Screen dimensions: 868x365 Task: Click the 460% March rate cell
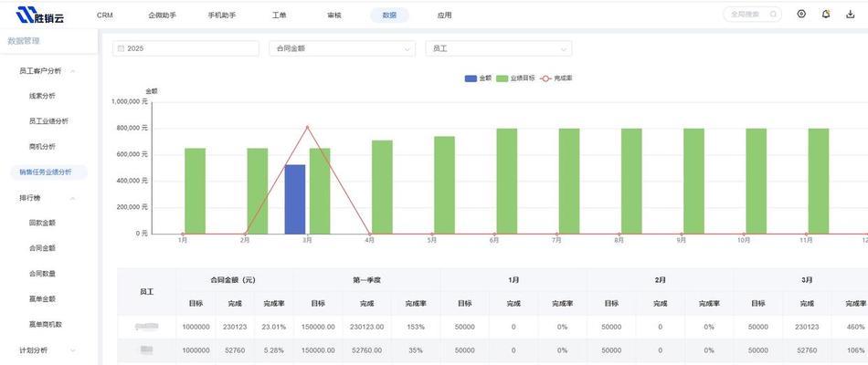tap(856, 328)
